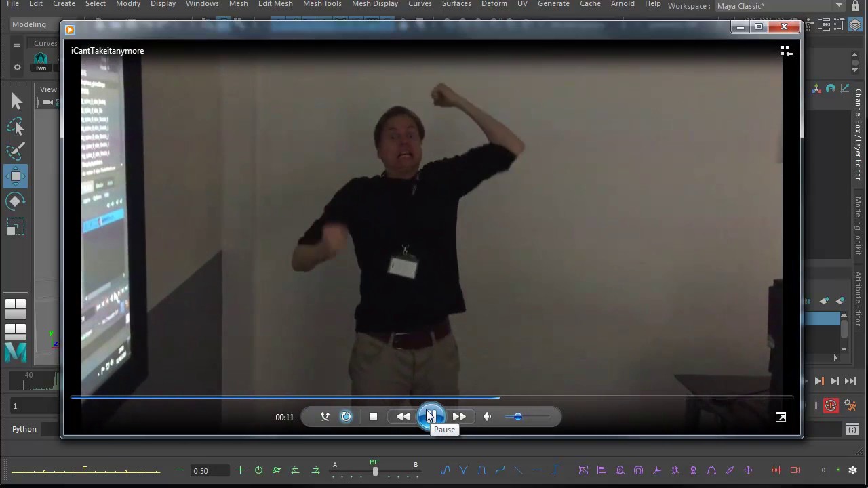Switch media player to library view
The height and width of the screenshot is (488, 868).
point(786,51)
